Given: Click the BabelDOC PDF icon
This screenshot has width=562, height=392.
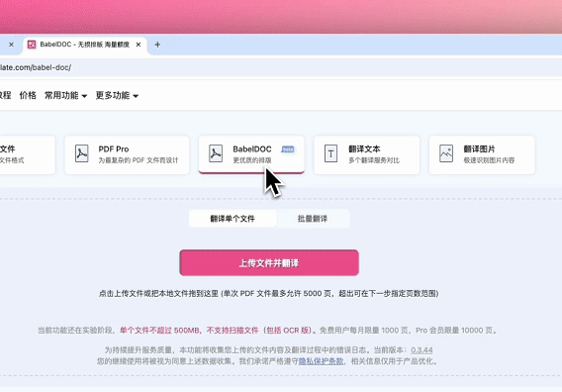Looking at the screenshot, I should 216,153.
